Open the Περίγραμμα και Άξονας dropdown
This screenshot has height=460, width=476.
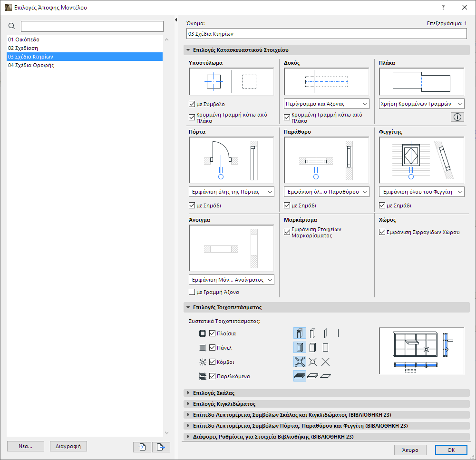click(326, 103)
